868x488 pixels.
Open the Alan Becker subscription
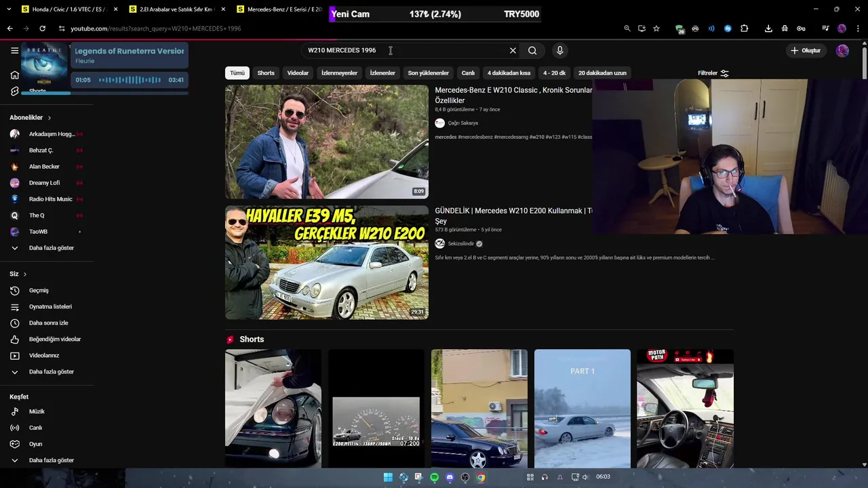click(x=44, y=167)
